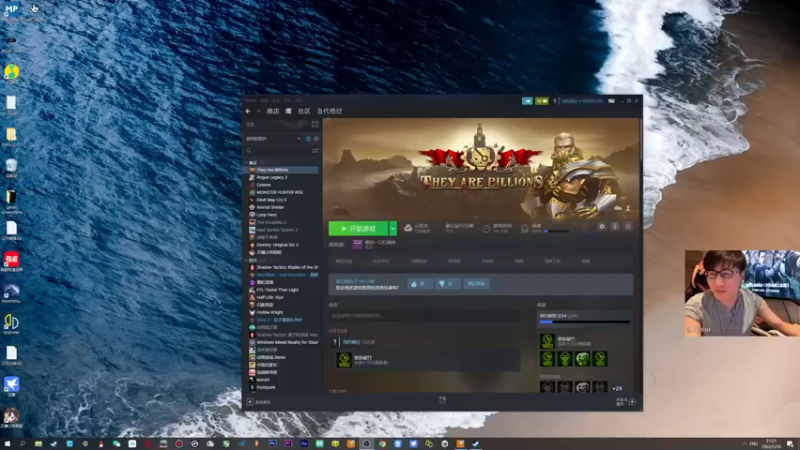Select Rogue Legacy 2 in library

[x=282, y=177]
